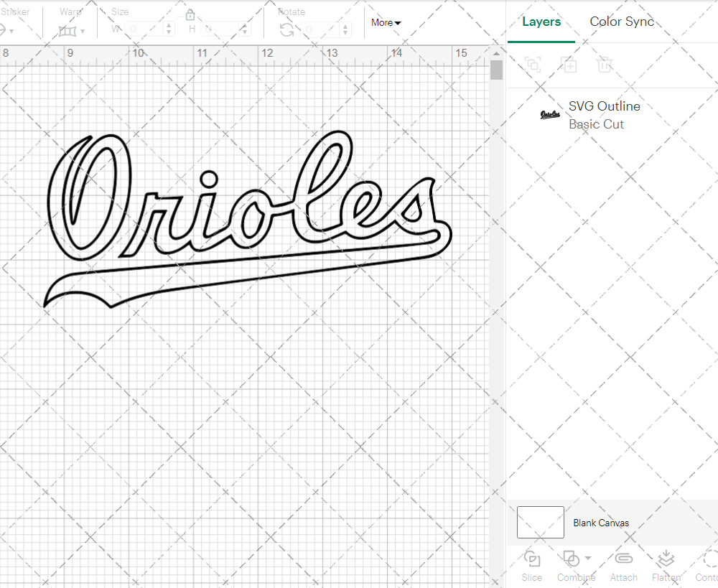Toggle the size aspect ratio lock

190,16
